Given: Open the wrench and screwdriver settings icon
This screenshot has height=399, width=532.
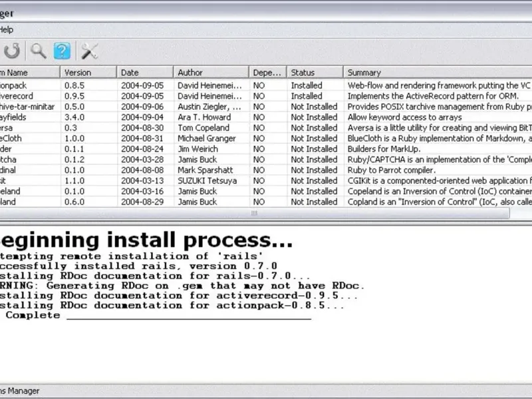Looking at the screenshot, I should click(x=89, y=51).
